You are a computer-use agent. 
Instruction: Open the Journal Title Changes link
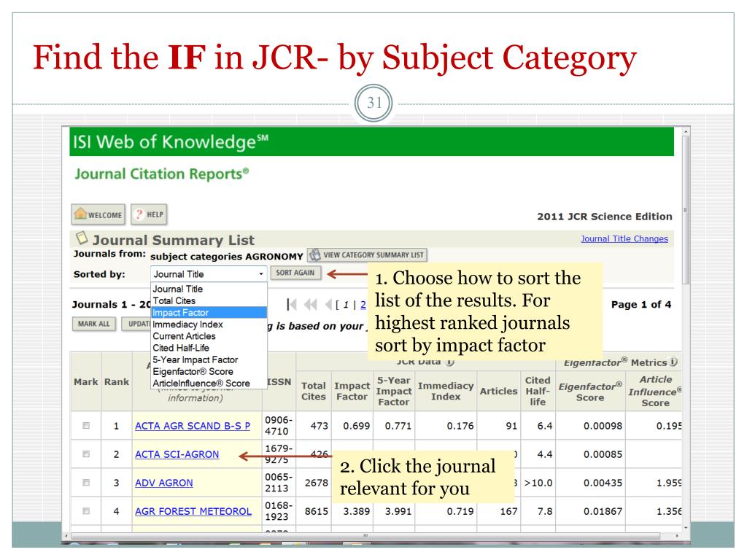pyautogui.click(x=624, y=238)
